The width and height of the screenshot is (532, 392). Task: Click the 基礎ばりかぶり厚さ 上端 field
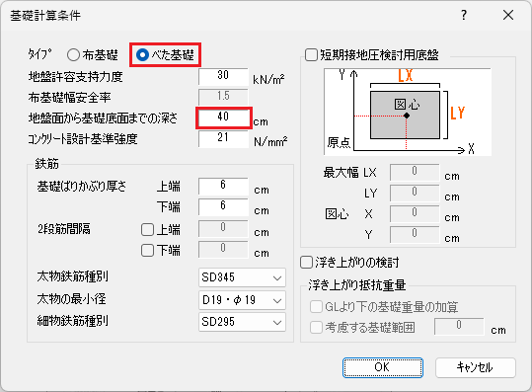223,186
